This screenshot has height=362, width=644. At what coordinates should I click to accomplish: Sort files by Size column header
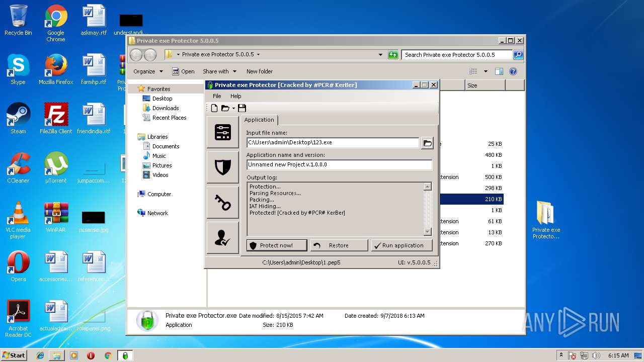pyautogui.click(x=485, y=85)
